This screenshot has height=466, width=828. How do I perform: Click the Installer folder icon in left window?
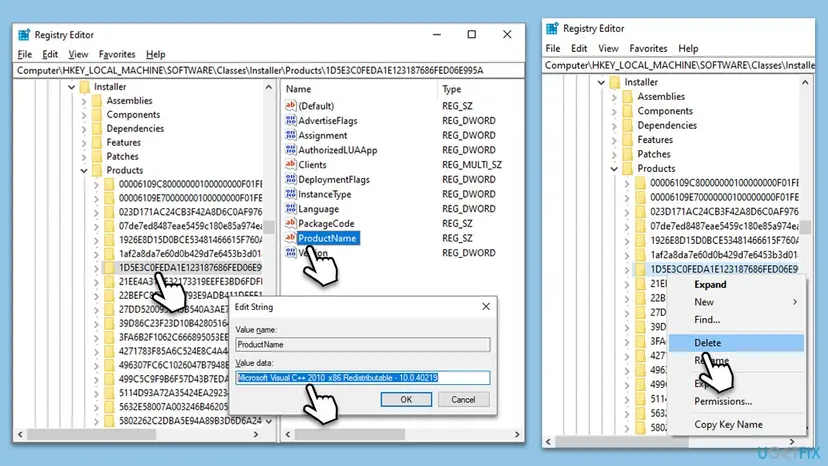(84, 87)
